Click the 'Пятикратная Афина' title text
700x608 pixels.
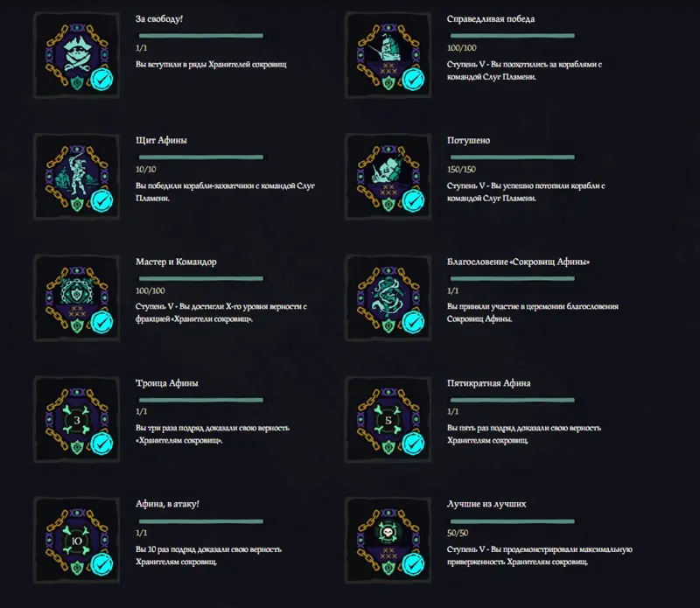488,383
